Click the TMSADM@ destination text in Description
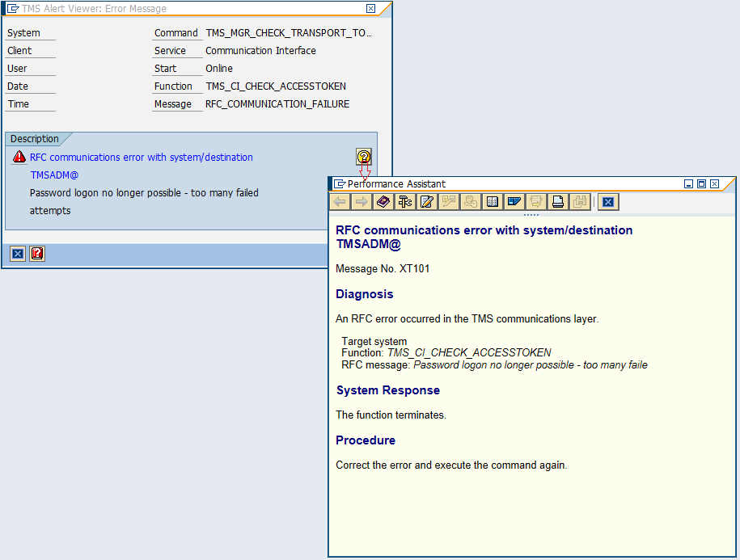This screenshot has width=740, height=560. point(54,175)
